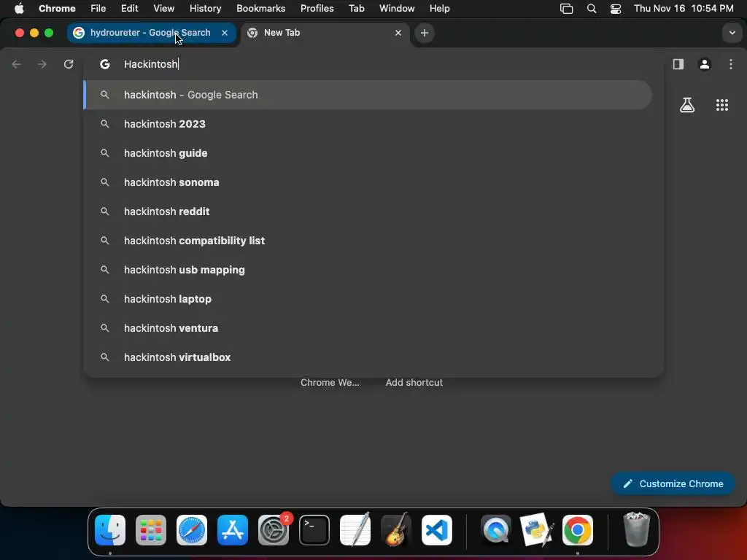747x560 pixels.
Task: Open the Chrome three-dot menu
Action: pos(731,64)
